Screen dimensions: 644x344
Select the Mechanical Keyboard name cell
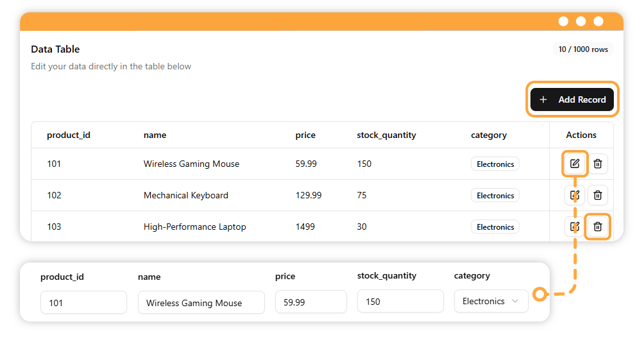click(x=186, y=195)
